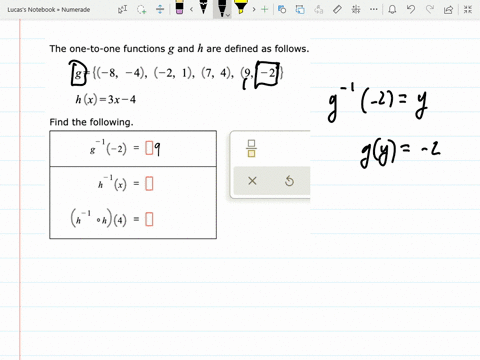Select the text/object selection tool
Screen dimensions: 480x360
pyautogui.click(x=122, y=9)
